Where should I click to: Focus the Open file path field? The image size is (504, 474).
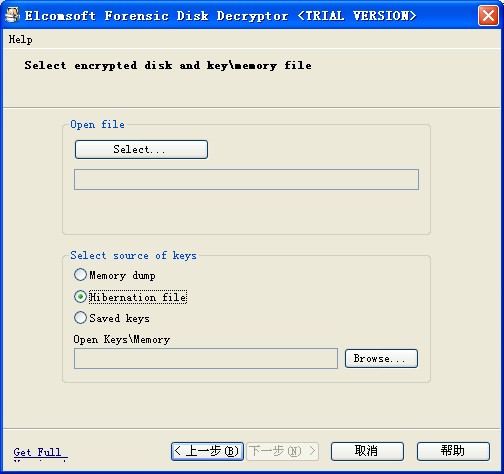[246, 179]
